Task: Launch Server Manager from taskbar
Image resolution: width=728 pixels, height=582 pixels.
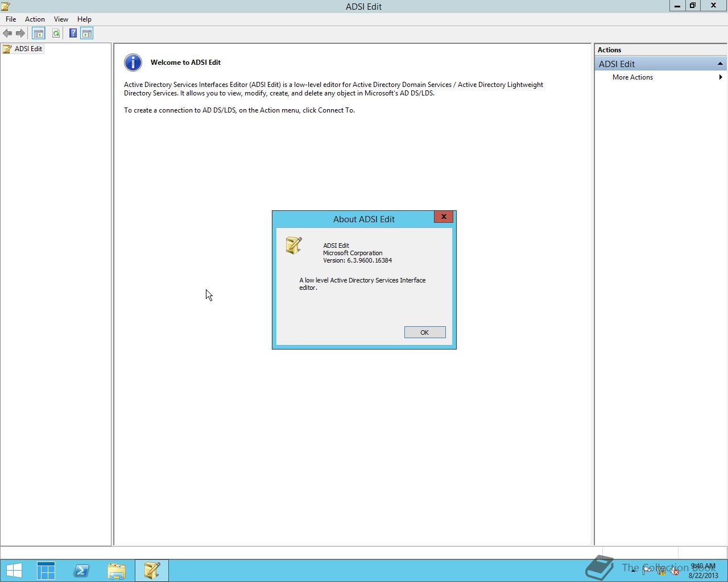Action: point(46,571)
